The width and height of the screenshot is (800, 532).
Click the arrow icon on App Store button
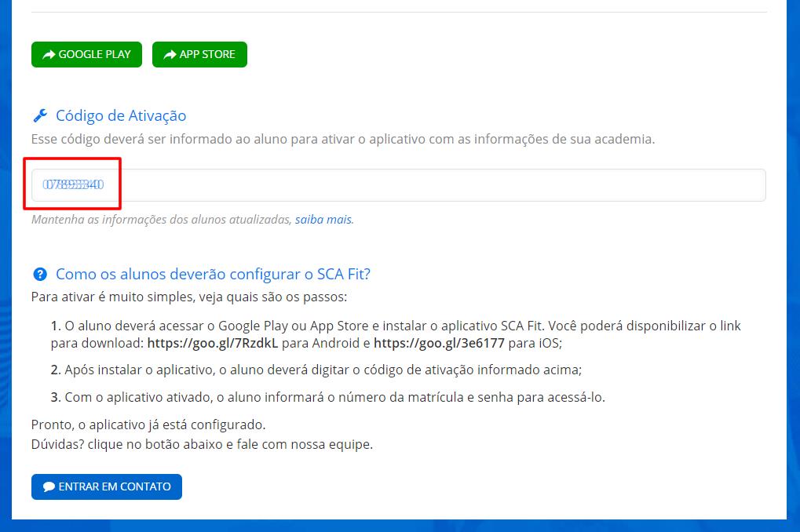tap(170, 55)
